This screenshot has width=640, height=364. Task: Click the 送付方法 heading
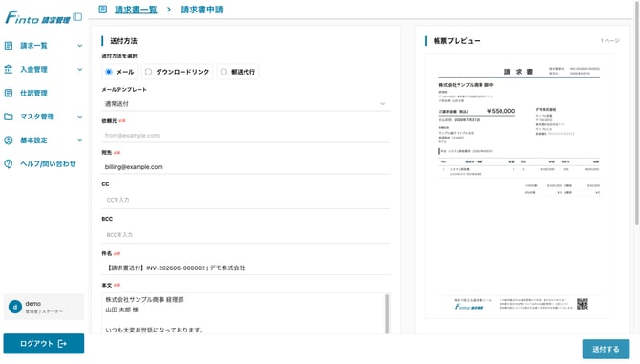click(123, 41)
